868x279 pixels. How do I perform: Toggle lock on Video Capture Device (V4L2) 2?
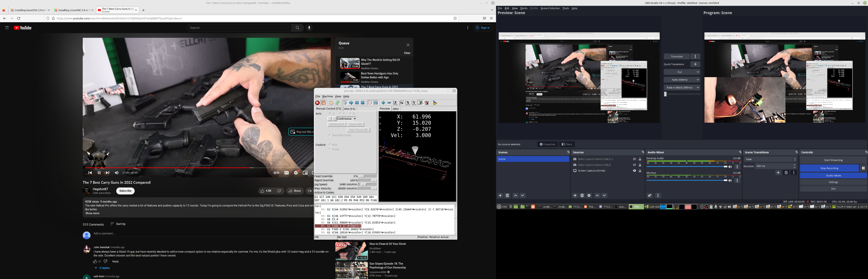coord(640,159)
